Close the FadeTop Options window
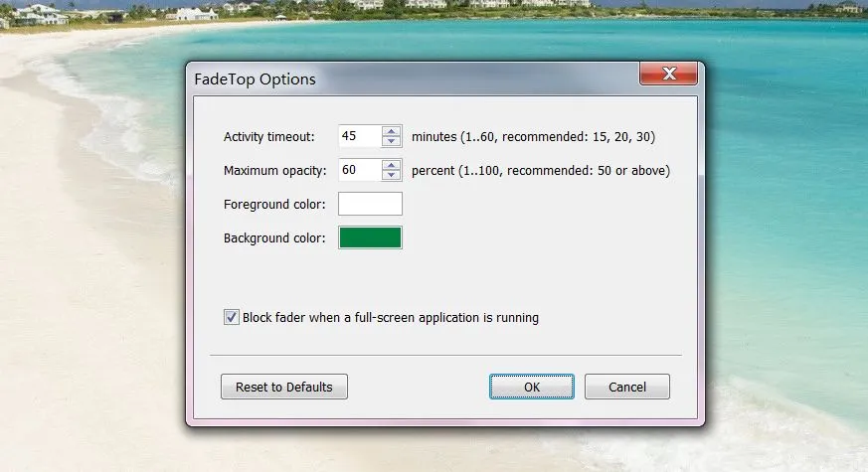Screen dimensions: 868x472 (669, 74)
